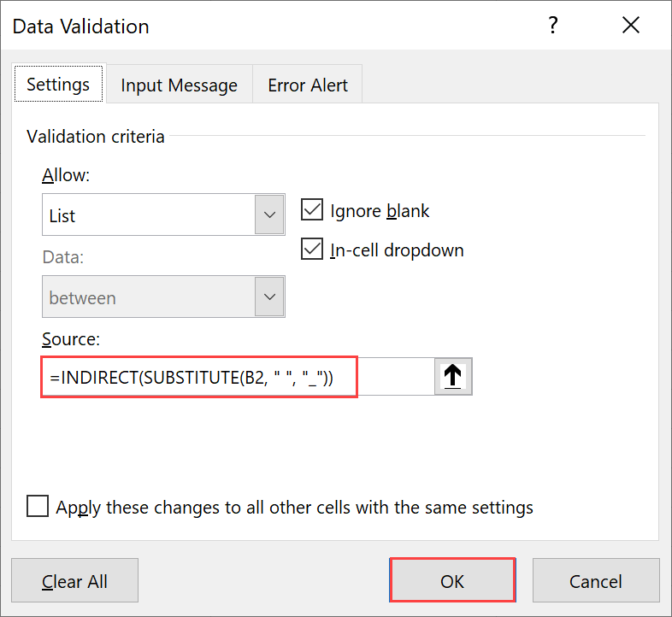Toggle the Ignore blank checkbox
Viewport: 672px width, 617px height.
[311, 210]
